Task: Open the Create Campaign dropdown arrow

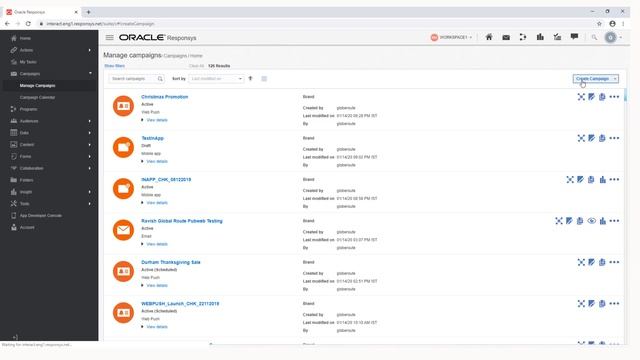Action: point(615,79)
